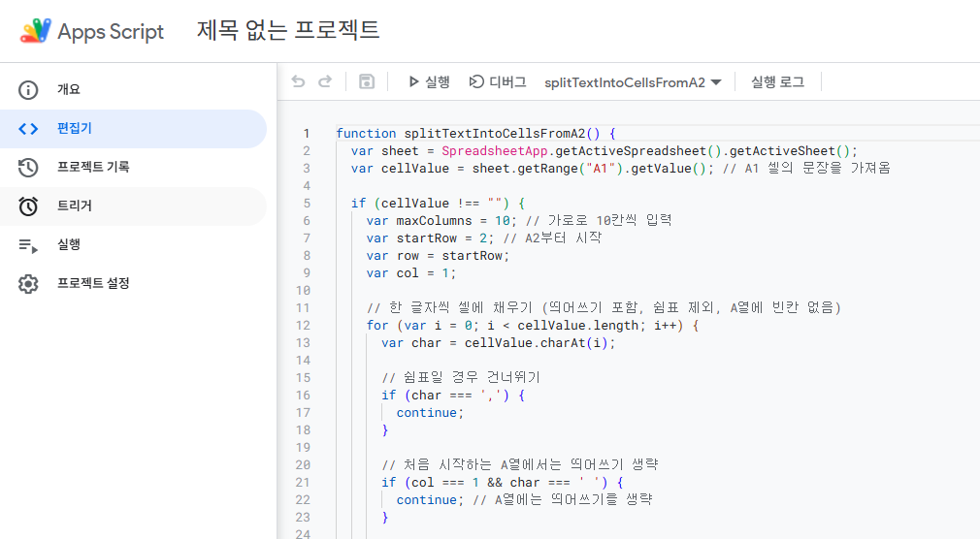Screen dimensions: 980x539
Task: Open the 실행 로그 execution log
Action: click(777, 81)
